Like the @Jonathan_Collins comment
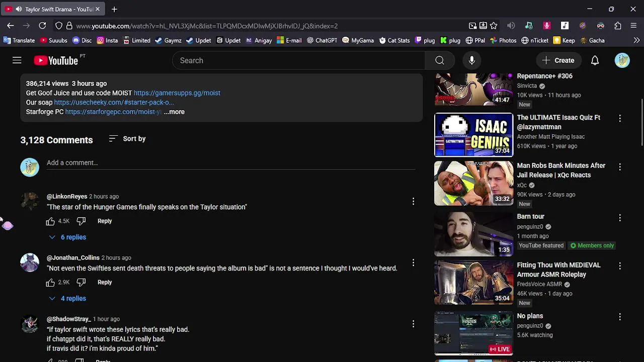Screen dimensions: 644x362 point(50,283)
